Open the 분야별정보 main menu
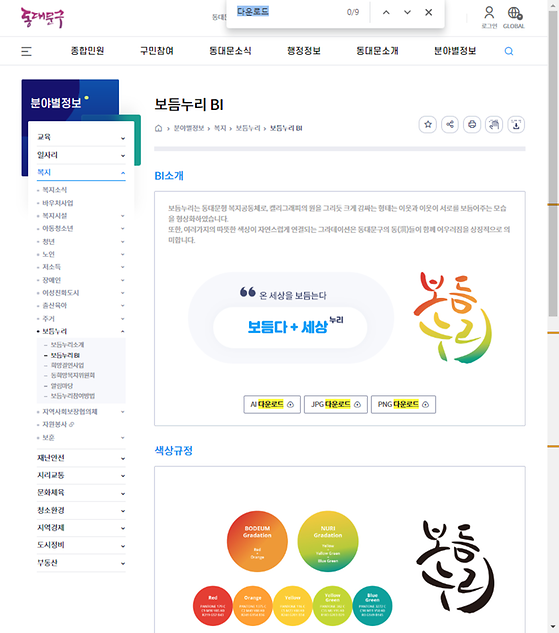Image resolution: width=559 pixels, height=633 pixels. [x=455, y=51]
